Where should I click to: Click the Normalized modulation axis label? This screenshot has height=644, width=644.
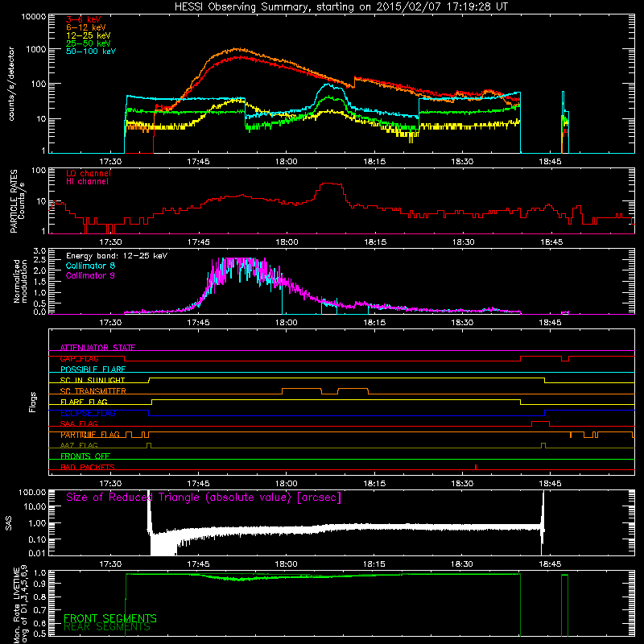[x=20, y=281]
